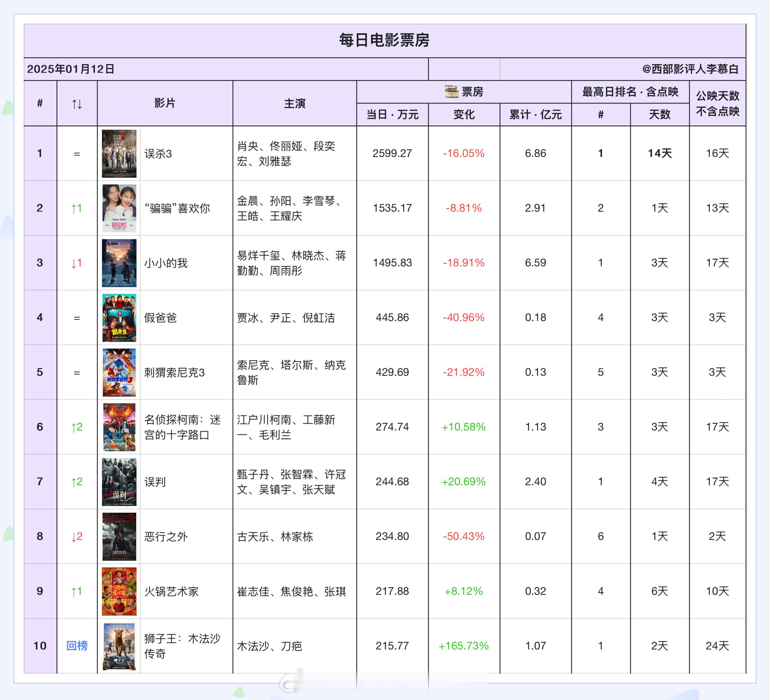Open the 火锅艺术家 poster thumbnail
Image resolution: width=770 pixels, height=700 pixels.
[x=119, y=591]
